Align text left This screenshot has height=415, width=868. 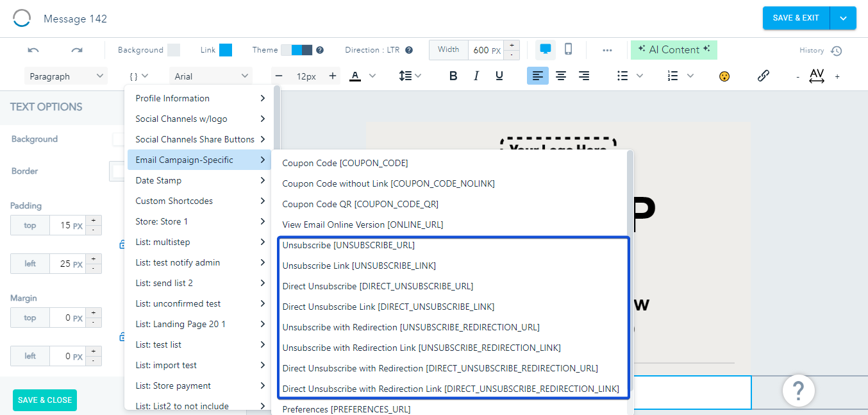[x=538, y=76]
